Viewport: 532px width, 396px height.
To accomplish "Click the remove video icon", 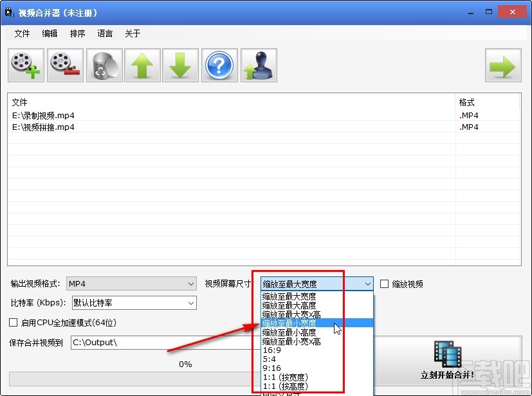I will coord(64,65).
